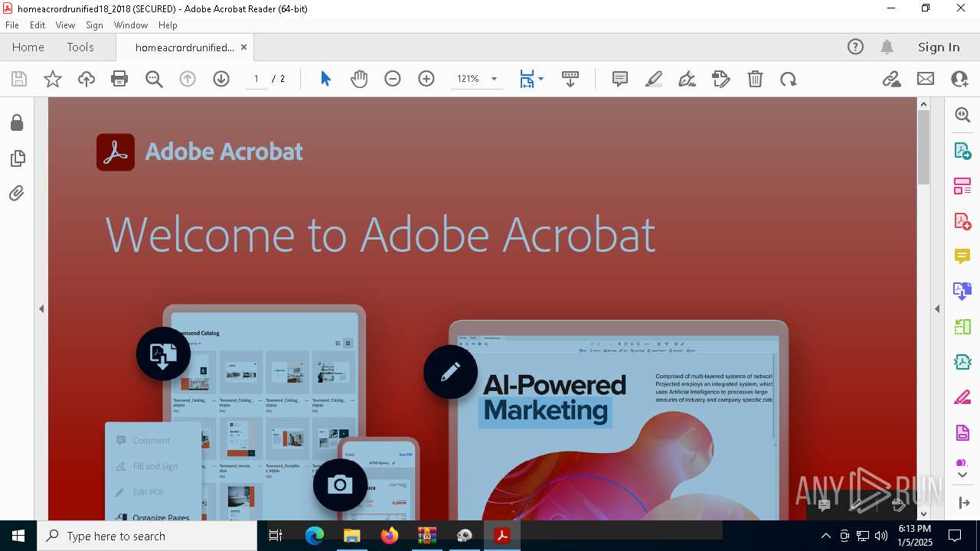Zoom out with minus button

(x=393, y=79)
